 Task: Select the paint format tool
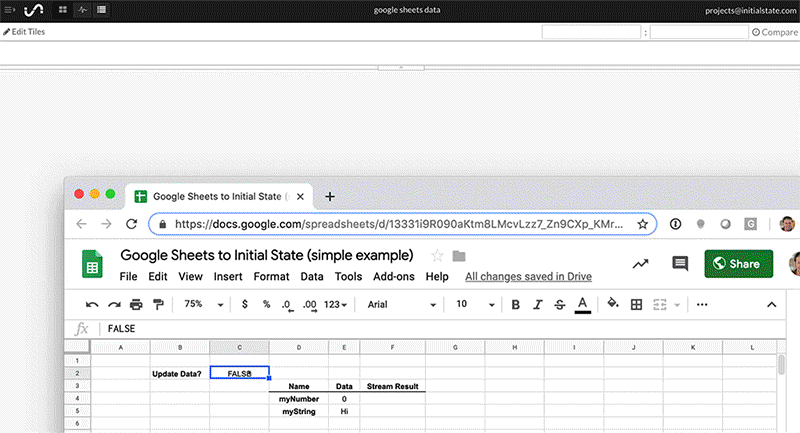(159, 304)
